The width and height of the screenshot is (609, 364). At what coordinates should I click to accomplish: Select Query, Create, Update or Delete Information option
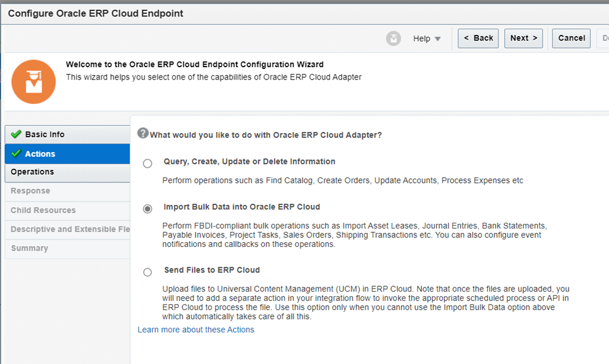(x=147, y=163)
